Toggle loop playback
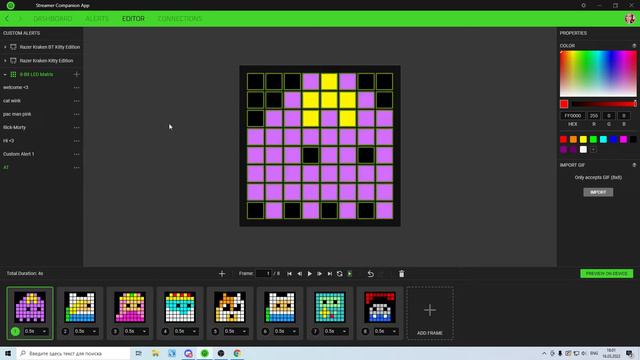 point(340,274)
